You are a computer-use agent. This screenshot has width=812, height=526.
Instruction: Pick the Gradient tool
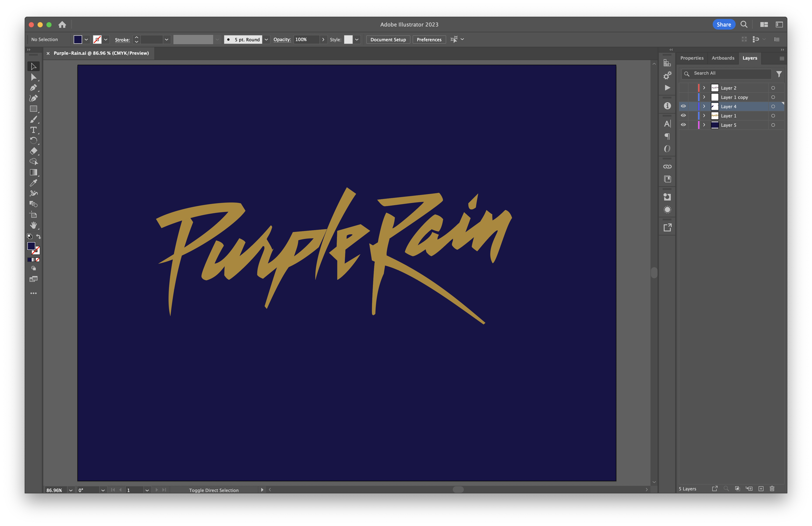tap(34, 172)
